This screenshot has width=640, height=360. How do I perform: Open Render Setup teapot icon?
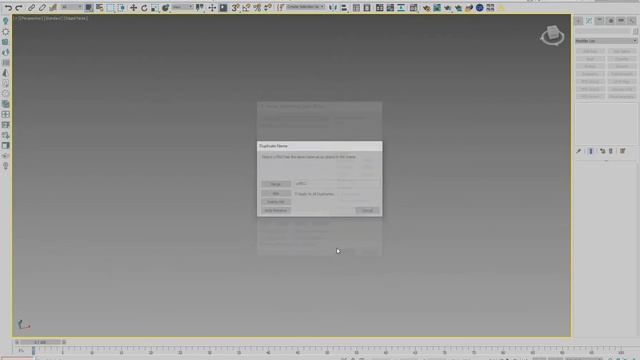tap(427, 8)
